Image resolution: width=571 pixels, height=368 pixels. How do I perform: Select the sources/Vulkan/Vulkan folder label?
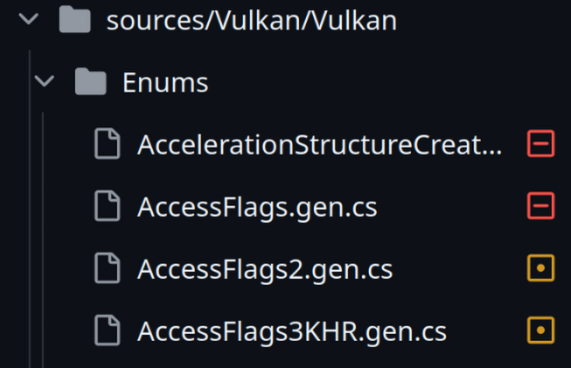point(252,21)
